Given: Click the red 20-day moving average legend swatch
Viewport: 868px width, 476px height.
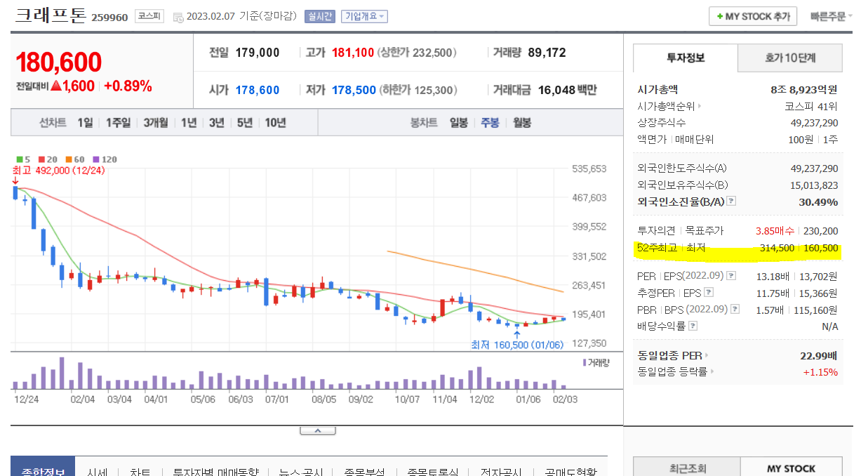Looking at the screenshot, I should pyautogui.click(x=41, y=159).
